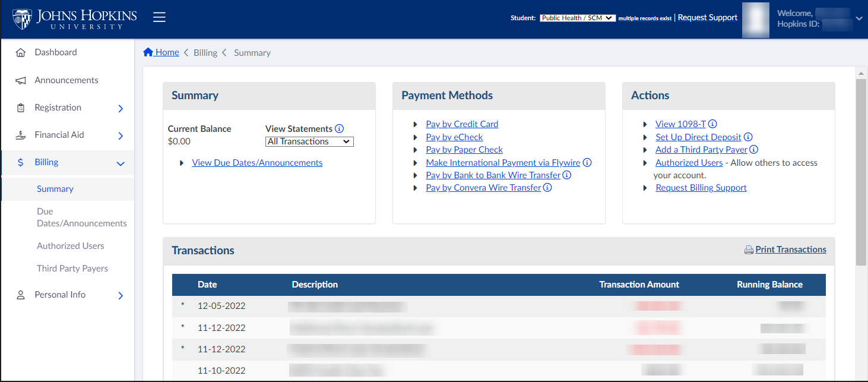
Task: Click info icon next to Add a Third Party Payer
Action: coord(754,149)
